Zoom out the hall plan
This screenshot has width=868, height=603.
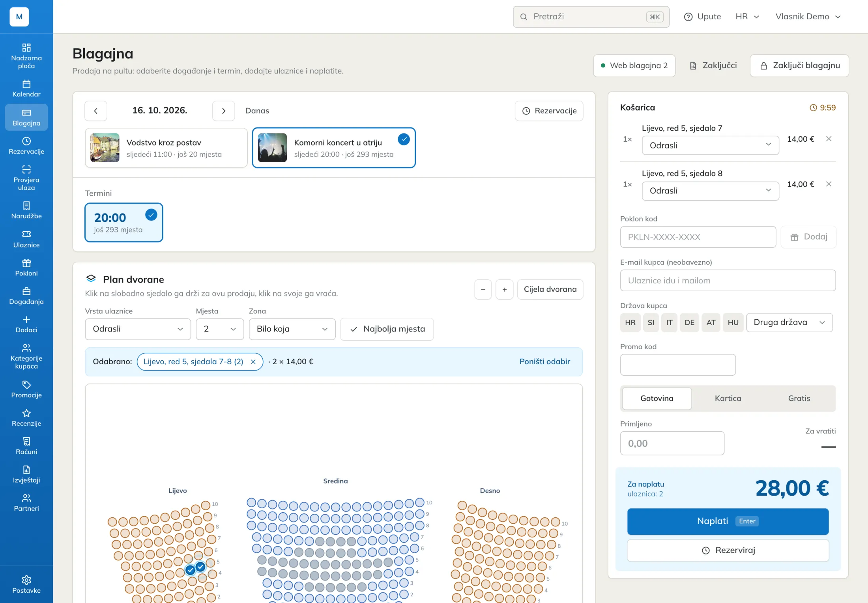(x=483, y=289)
